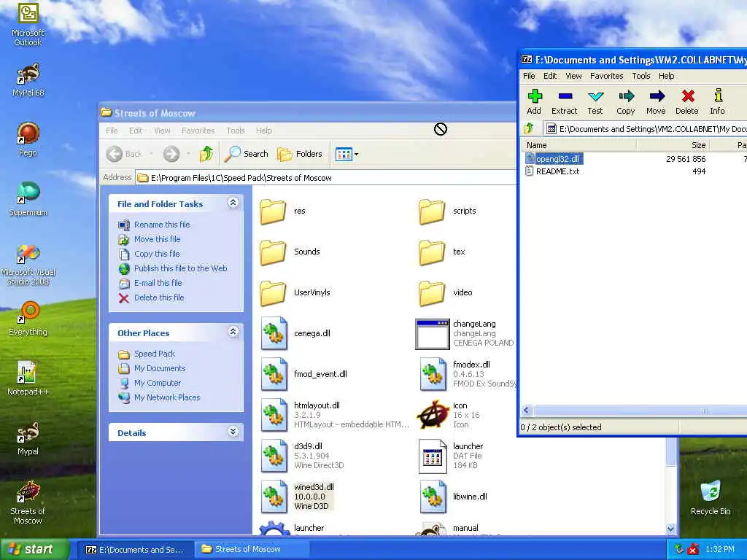Go to My Computer in Other Places

pos(158,383)
